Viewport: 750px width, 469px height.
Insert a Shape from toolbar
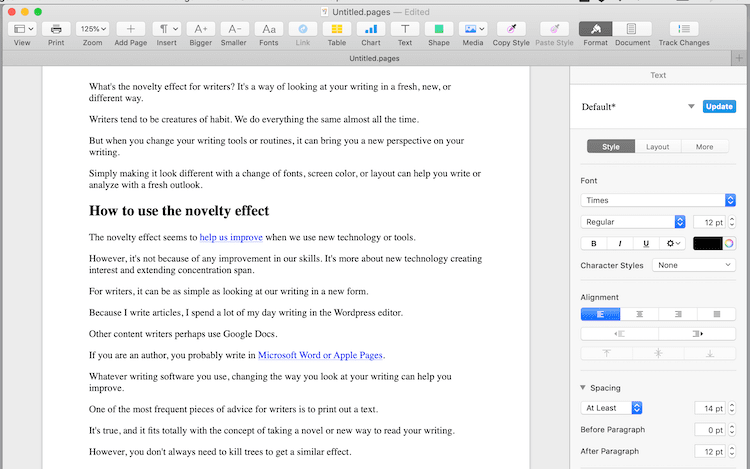[439, 29]
